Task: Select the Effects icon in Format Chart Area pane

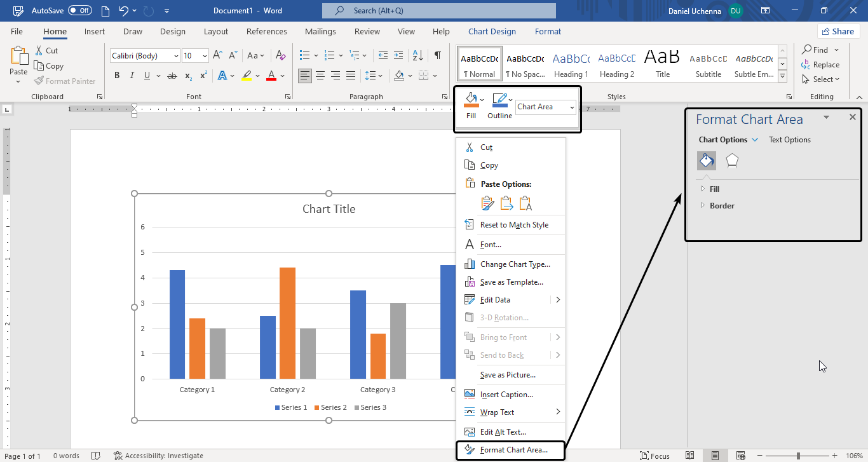Action: [732, 161]
